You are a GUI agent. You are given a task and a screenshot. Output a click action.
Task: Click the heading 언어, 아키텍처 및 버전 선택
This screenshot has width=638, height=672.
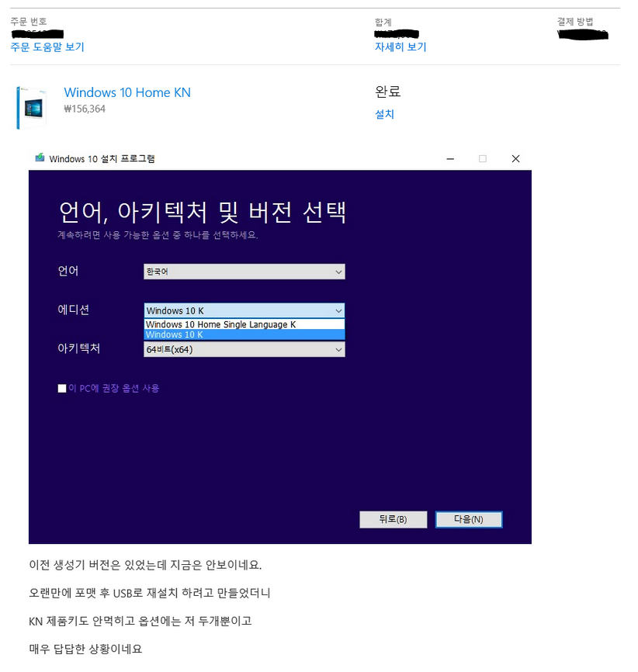[202, 212]
